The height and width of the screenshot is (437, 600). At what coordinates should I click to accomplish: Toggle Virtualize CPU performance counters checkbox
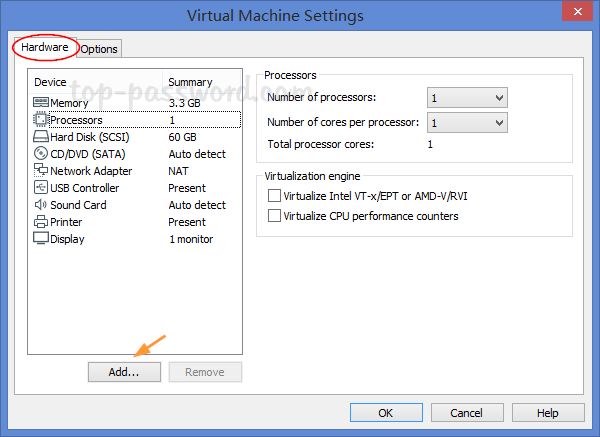(275, 216)
